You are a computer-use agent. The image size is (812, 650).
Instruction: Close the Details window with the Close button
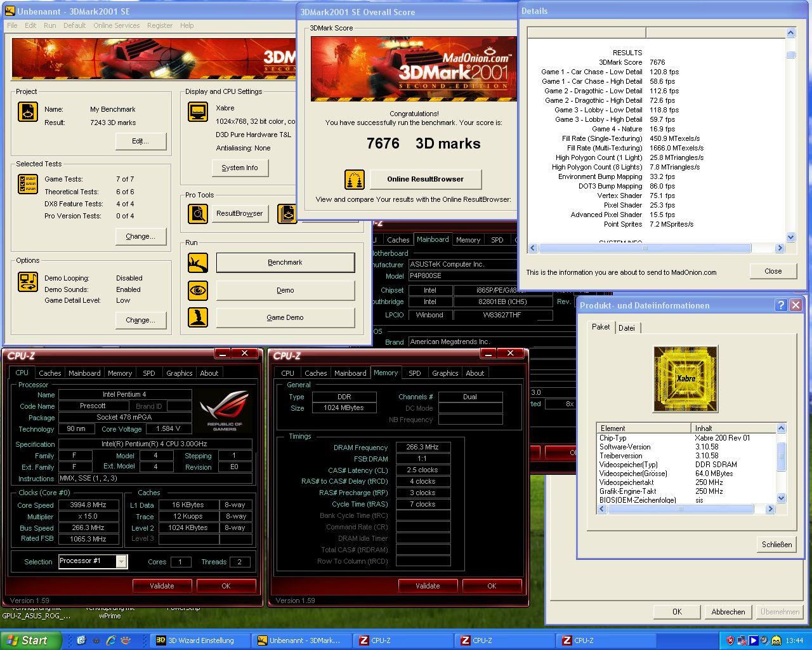click(773, 271)
